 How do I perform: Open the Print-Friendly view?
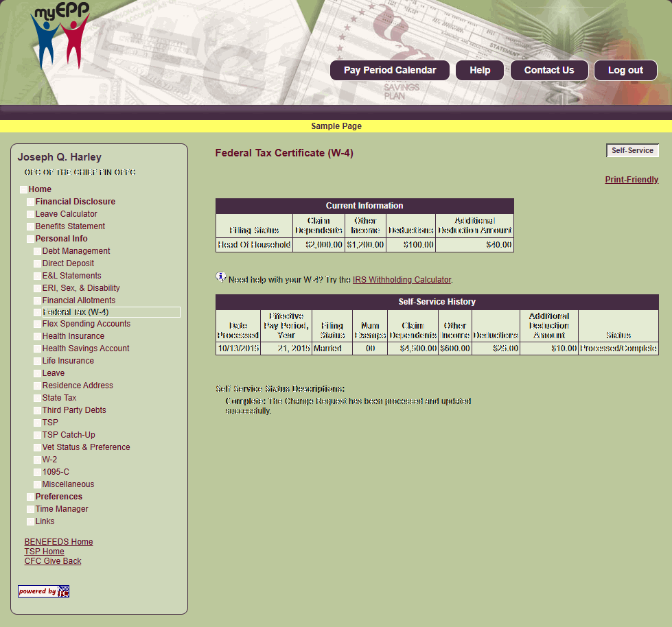point(631,180)
